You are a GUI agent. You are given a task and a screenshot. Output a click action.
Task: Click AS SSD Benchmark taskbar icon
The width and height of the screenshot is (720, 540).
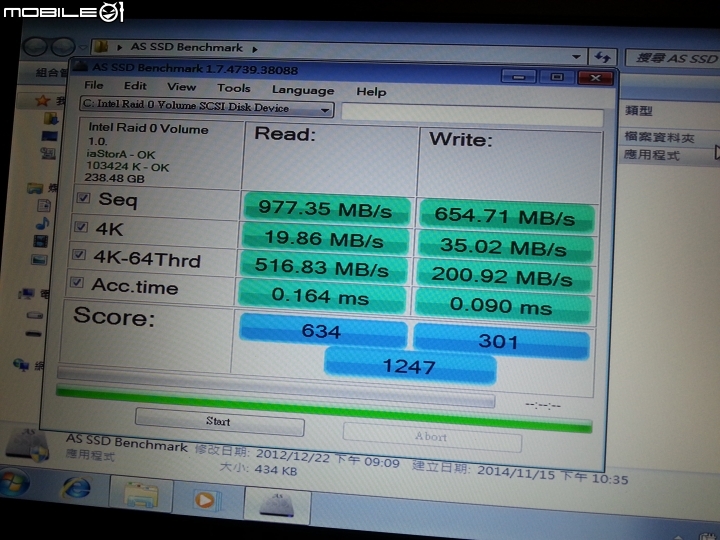(x=277, y=505)
